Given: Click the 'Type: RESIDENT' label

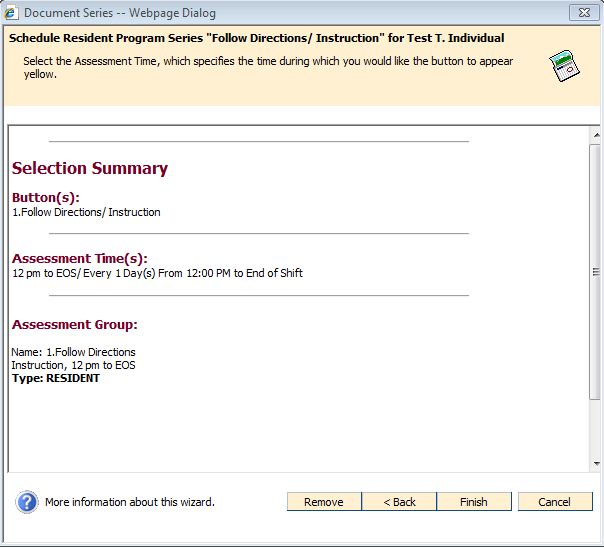Looking at the screenshot, I should 55,378.
